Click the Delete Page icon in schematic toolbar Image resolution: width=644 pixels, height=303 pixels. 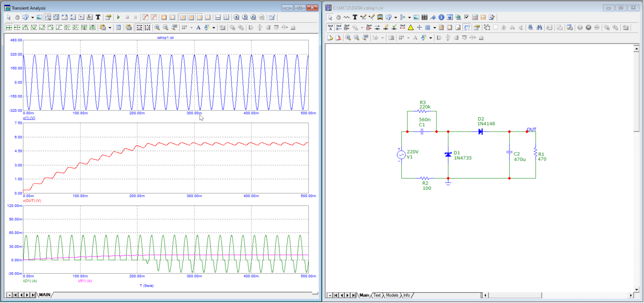click(338, 38)
